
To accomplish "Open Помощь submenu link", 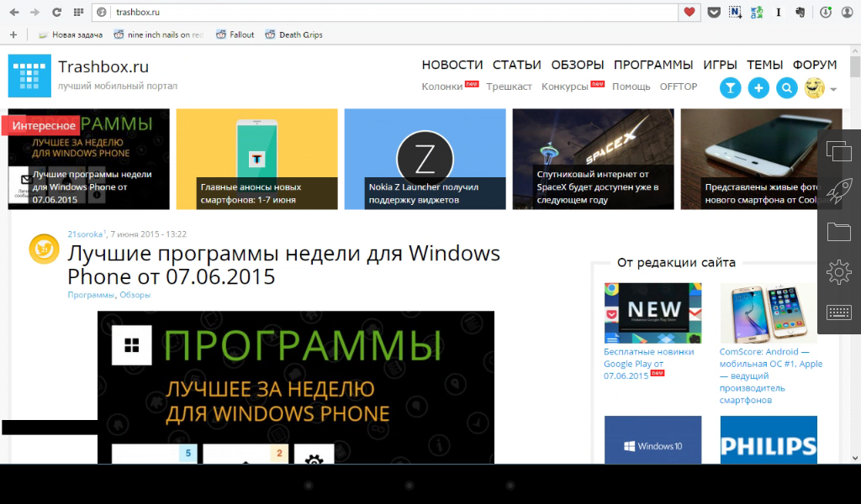I will coord(631,87).
